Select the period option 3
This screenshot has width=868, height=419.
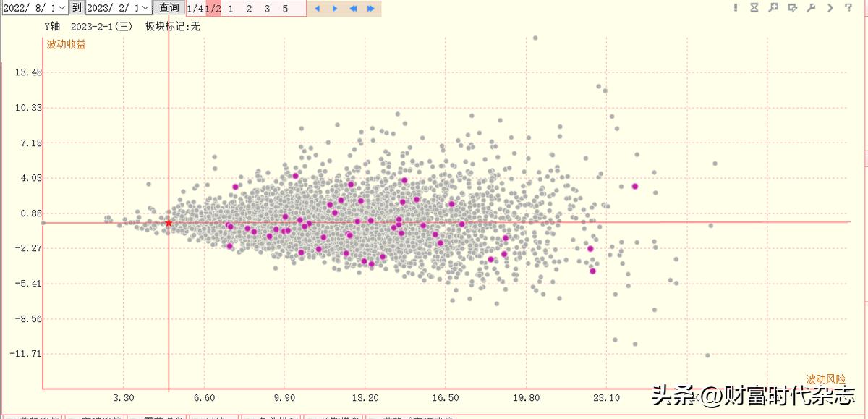click(267, 9)
